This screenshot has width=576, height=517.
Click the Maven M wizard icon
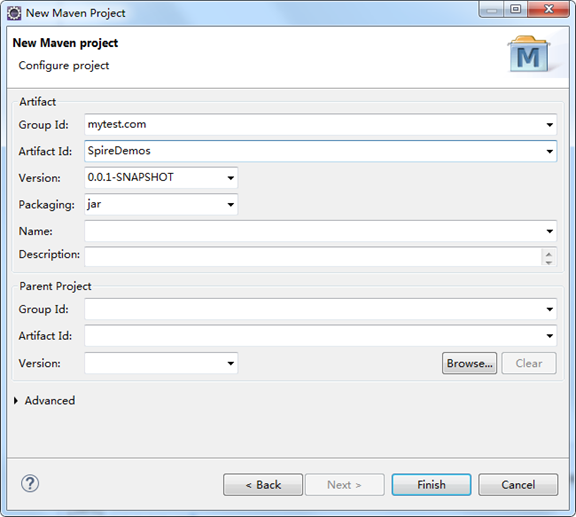528,54
